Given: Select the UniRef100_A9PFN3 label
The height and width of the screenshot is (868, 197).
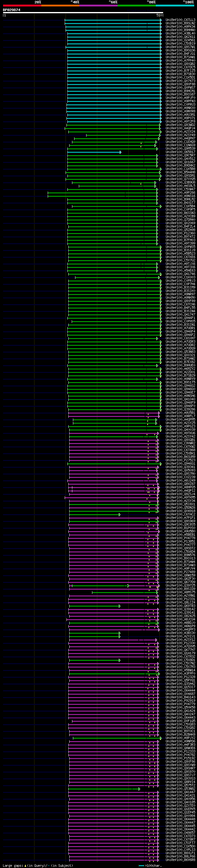Looking at the screenshot, I should tap(180, 101).
